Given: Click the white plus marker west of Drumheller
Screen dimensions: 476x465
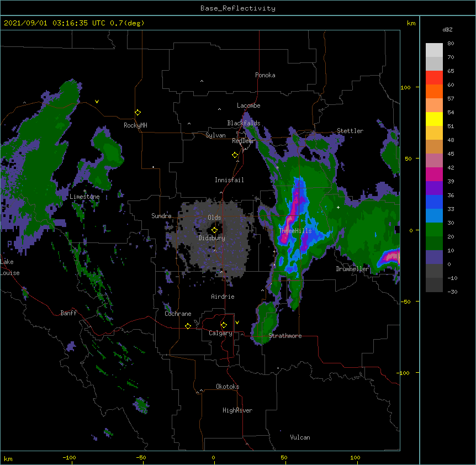Looking at the screenshot, I should (338, 207).
